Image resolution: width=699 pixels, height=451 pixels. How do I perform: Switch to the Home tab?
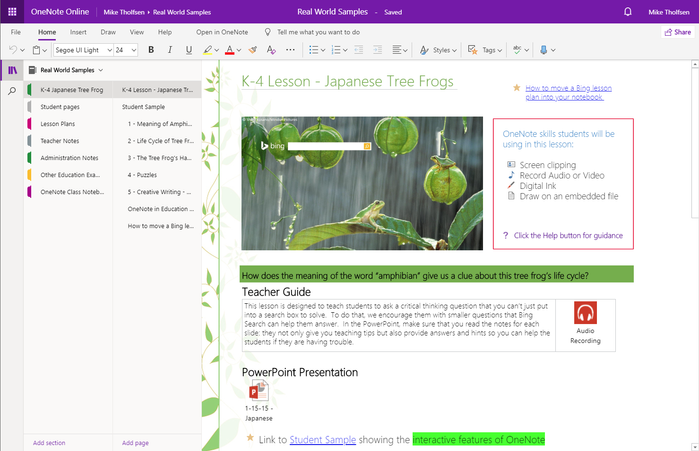[47, 32]
